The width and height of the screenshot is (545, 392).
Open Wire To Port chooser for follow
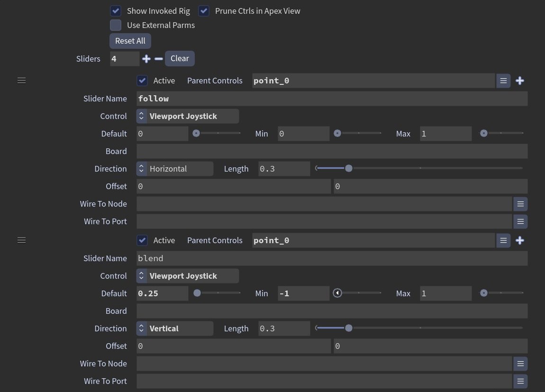pos(520,221)
